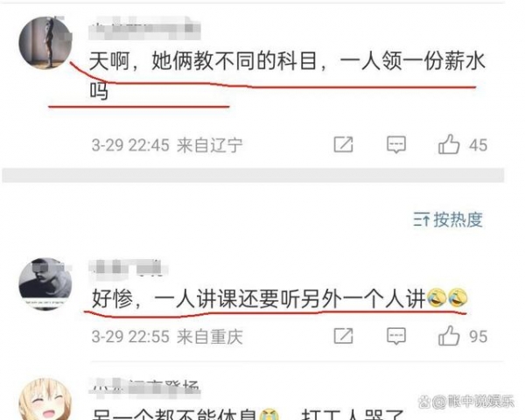Click the 45 like count
This screenshot has width=525, height=420.
point(478,145)
